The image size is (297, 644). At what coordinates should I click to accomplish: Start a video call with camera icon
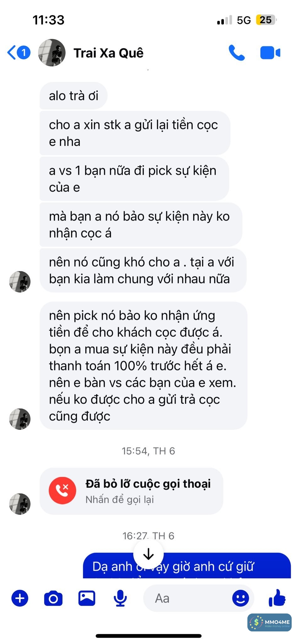pos(270,53)
